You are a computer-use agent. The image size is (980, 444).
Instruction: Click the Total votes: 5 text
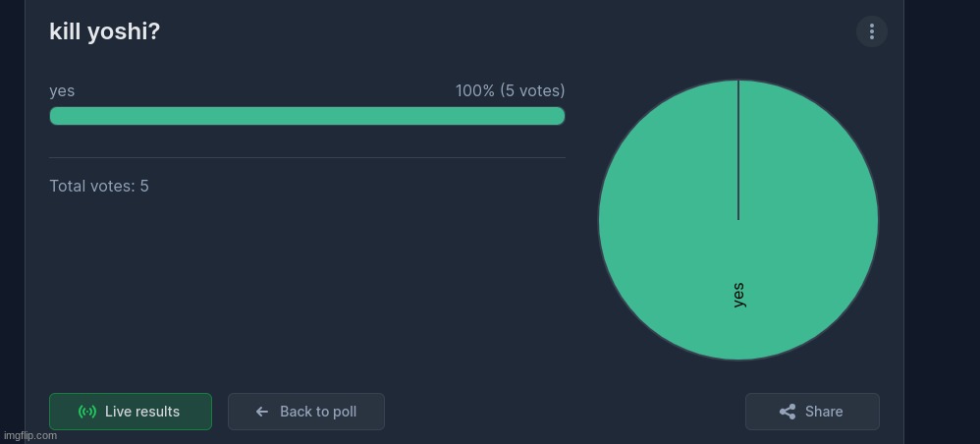click(x=99, y=186)
